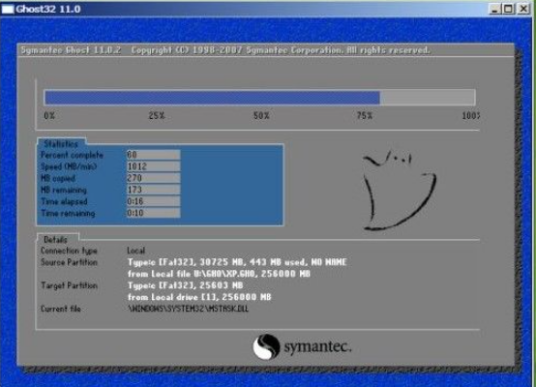536x387 pixels.
Task: Click the 100% progress marker
Action: pos(471,116)
